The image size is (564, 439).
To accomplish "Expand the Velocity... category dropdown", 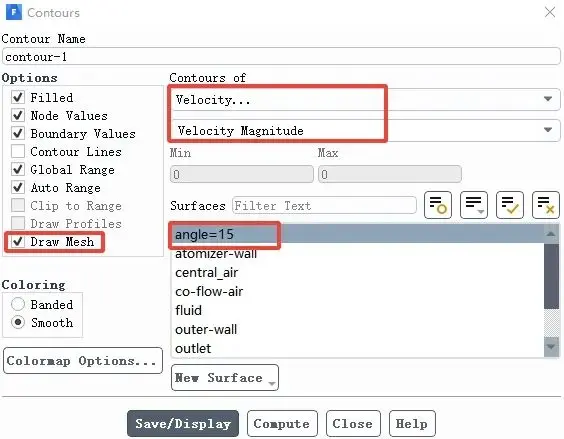I will (x=364, y=99).
